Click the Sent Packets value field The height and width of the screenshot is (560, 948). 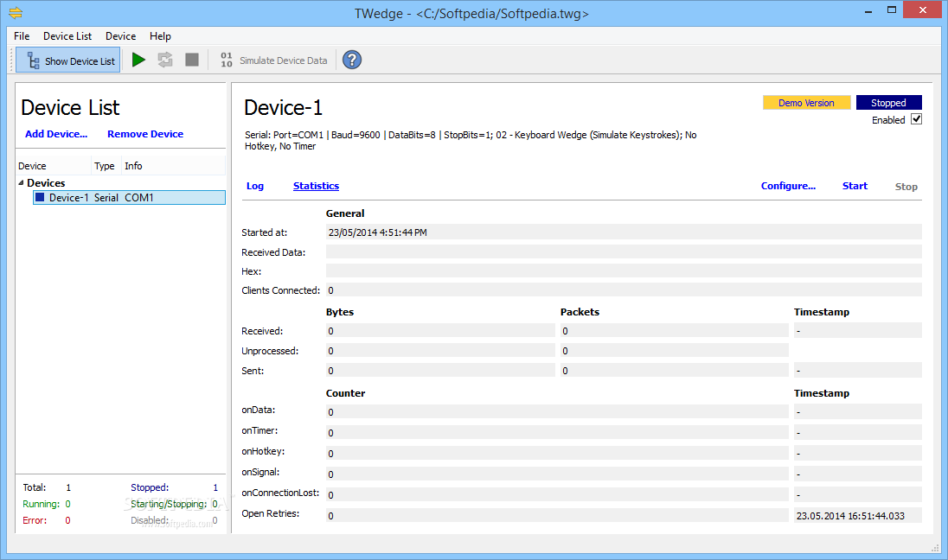(674, 371)
